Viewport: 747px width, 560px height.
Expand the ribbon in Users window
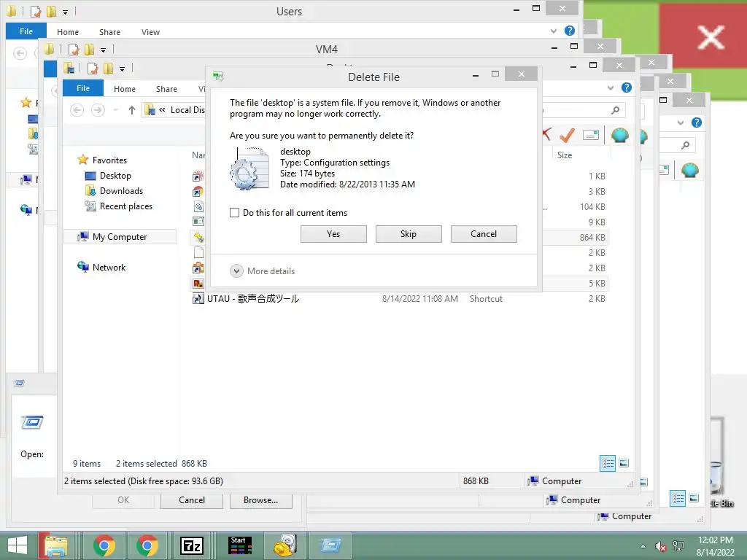click(x=554, y=31)
